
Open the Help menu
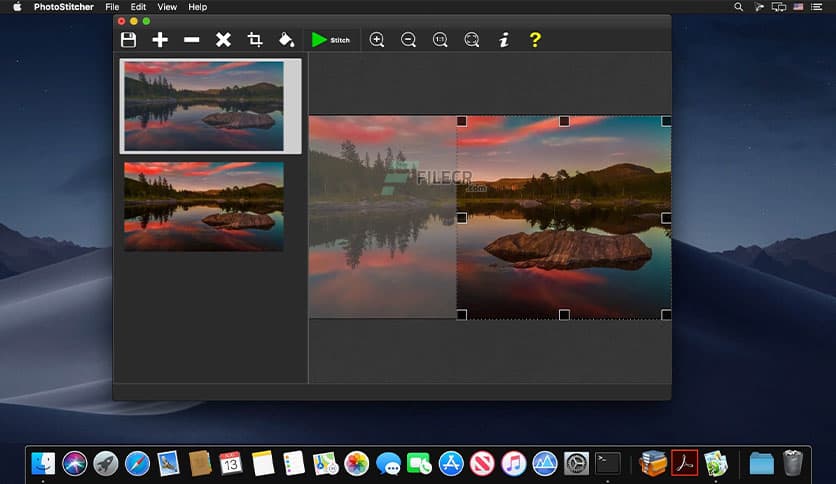pyautogui.click(x=197, y=7)
